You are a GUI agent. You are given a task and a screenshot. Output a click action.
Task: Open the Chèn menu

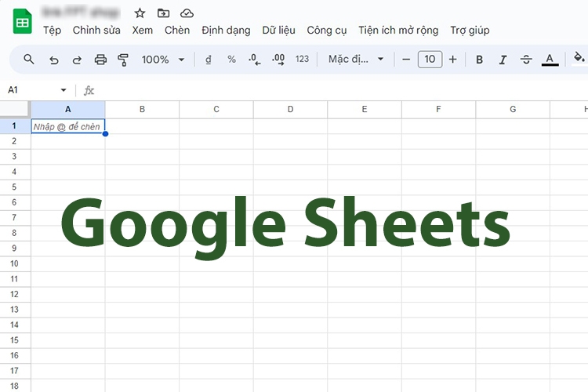click(177, 31)
